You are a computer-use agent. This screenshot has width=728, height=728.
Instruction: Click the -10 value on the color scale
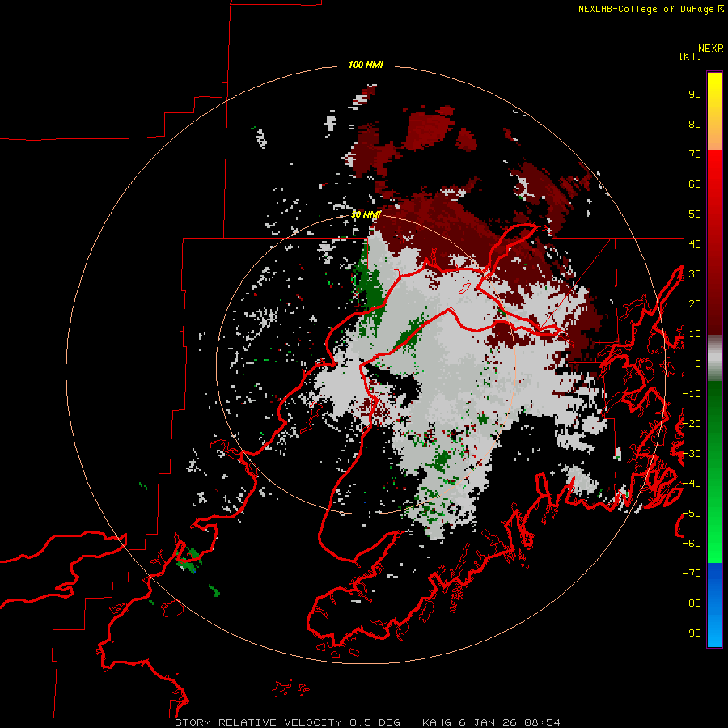coord(692,394)
